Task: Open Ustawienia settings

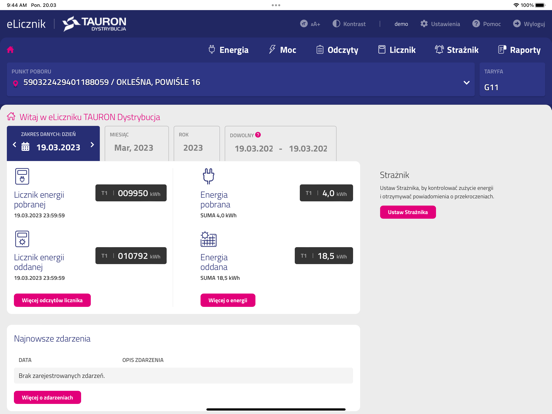Action: coord(440,24)
